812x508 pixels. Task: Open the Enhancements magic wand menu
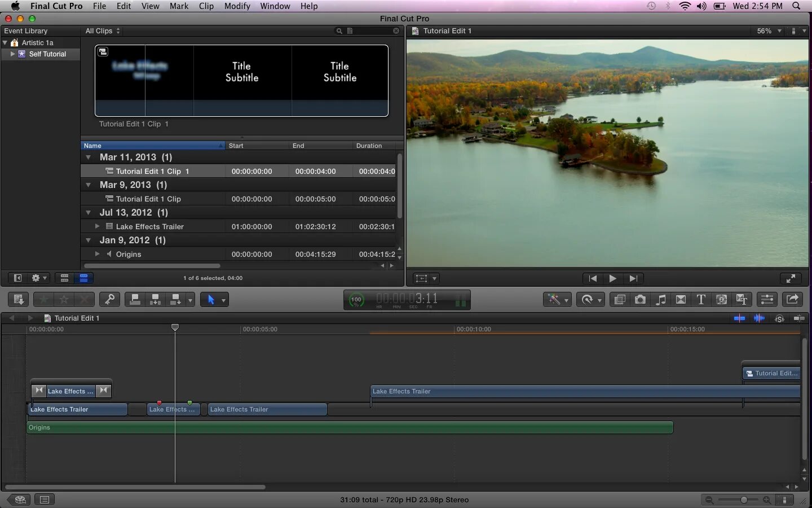(558, 300)
